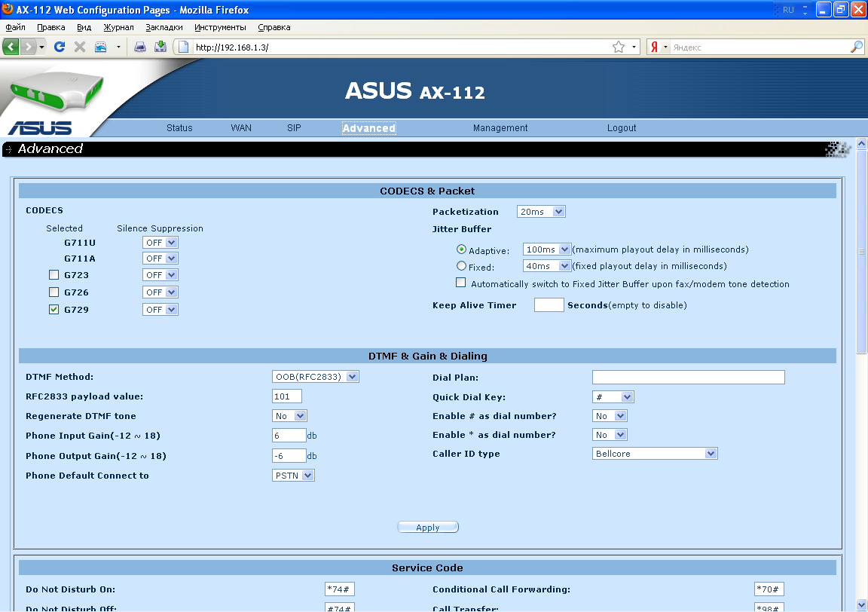Viewport: 868px width, 612px height.
Task: Stop loading with the X icon
Action: [x=80, y=47]
